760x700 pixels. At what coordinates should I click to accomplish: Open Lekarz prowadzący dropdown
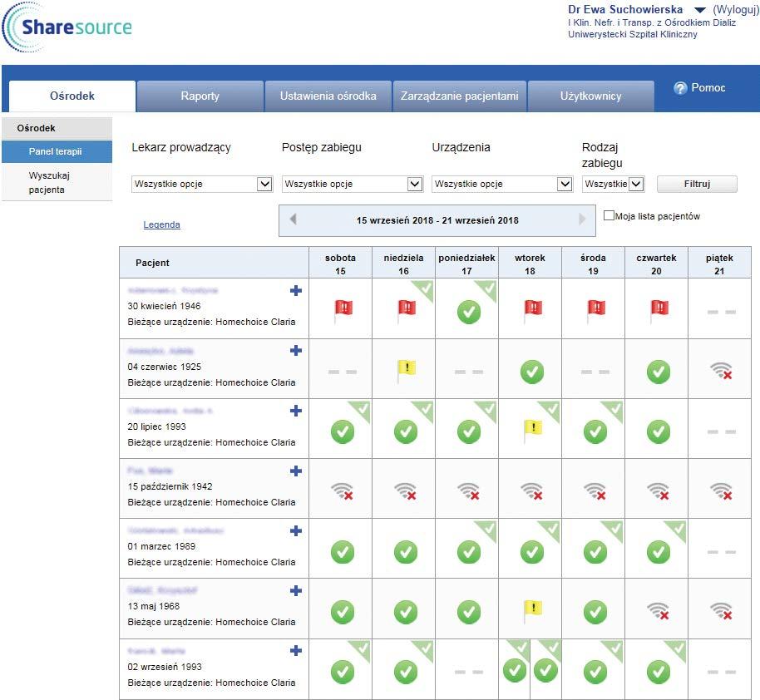pos(202,185)
